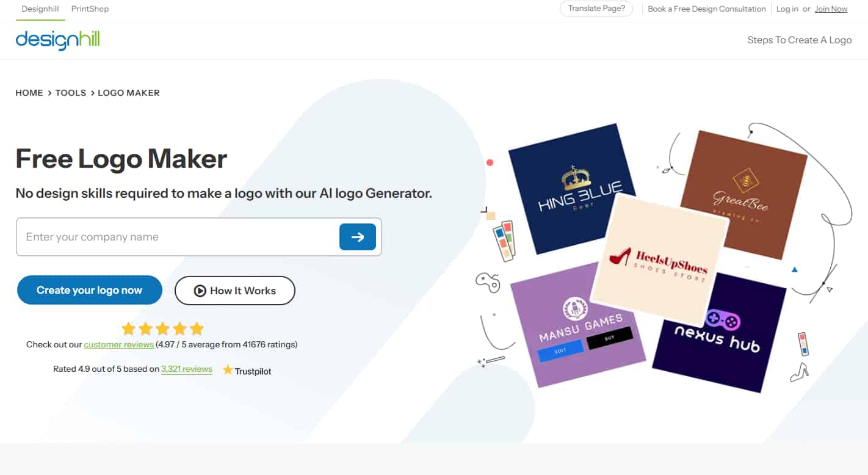Click the crown icon on King Blue logo

pyautogui.click(x=577, y=178)
